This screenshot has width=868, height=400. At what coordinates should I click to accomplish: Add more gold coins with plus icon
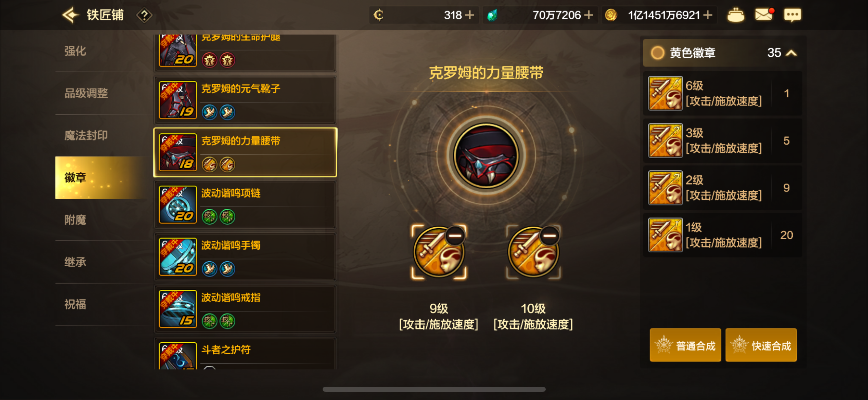(708, 15)
